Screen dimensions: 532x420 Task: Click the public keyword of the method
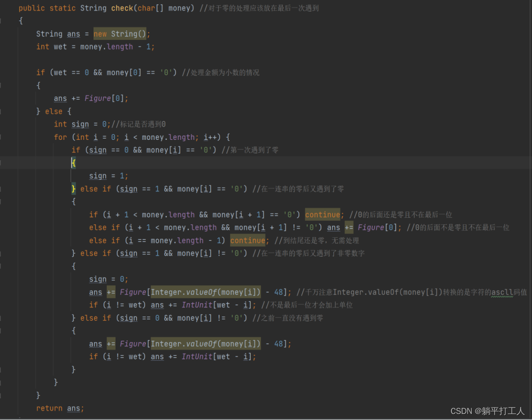tap(32, 8)
